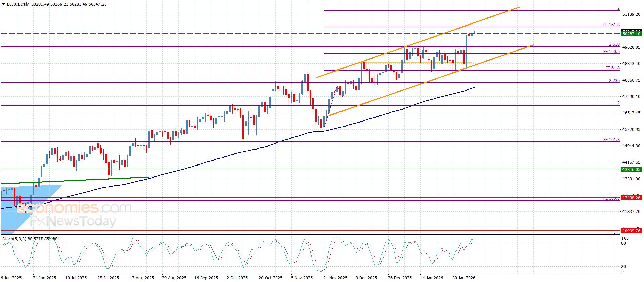Click the "10 Jul 2025" date label
Screen dimensions: 644x282
tap(76, 278)
